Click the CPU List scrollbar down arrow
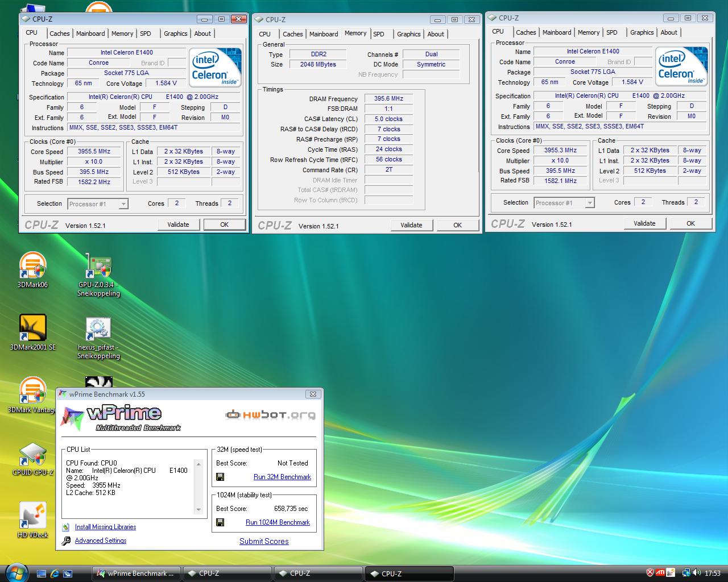 (198, 509)
